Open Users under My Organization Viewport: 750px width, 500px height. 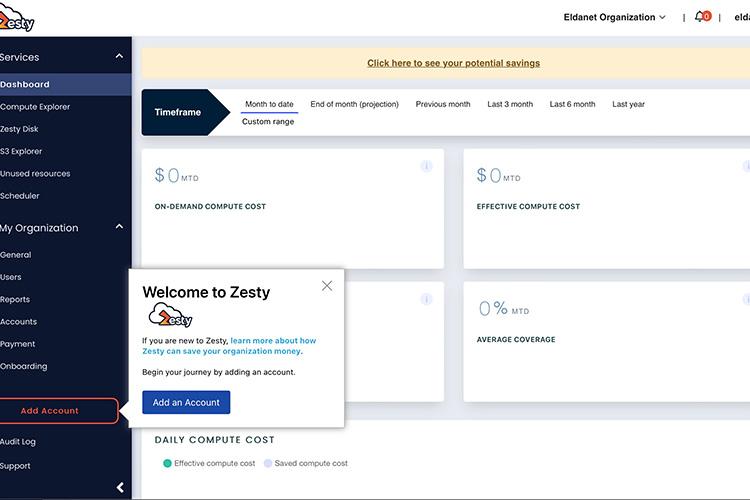[x=11, y=277]
